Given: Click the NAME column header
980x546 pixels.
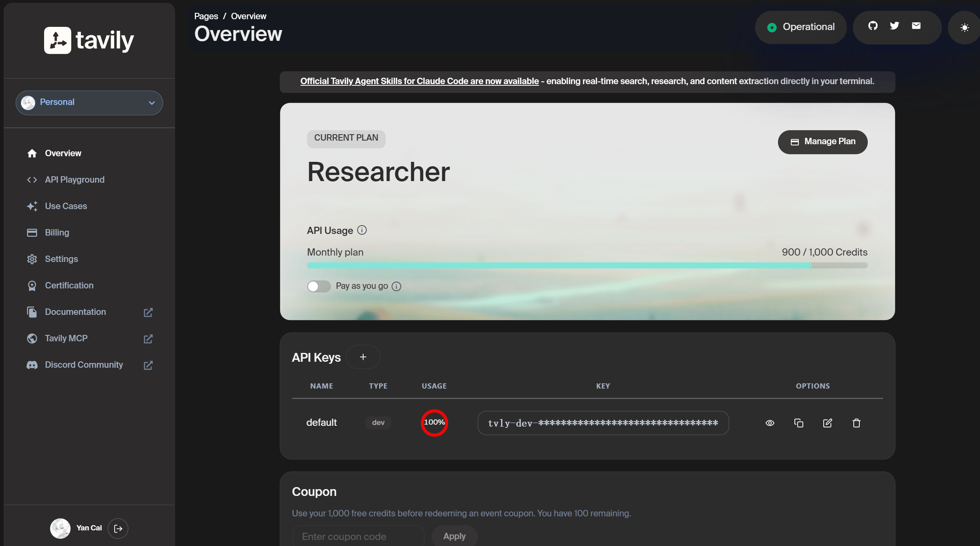Looking at the screenshot, I should point(321,386).
